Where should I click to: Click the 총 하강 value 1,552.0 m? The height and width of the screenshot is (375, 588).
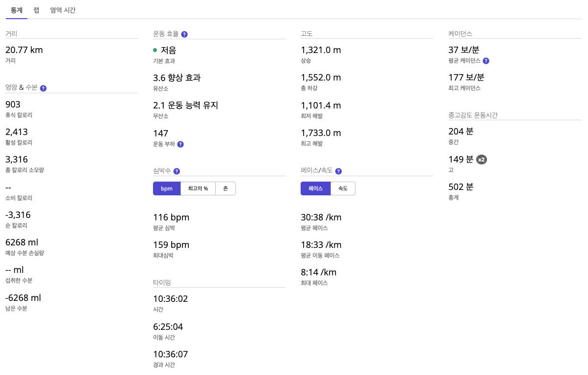point(321,77)
